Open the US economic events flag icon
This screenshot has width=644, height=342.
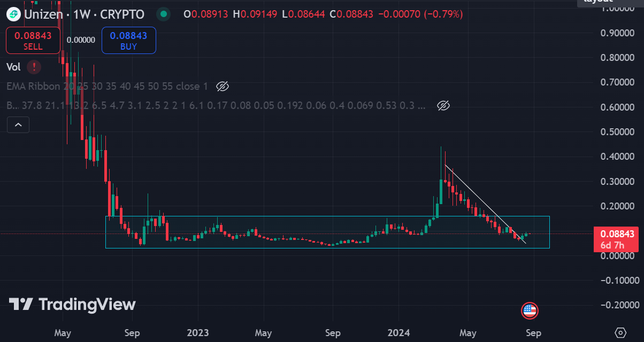529,310
